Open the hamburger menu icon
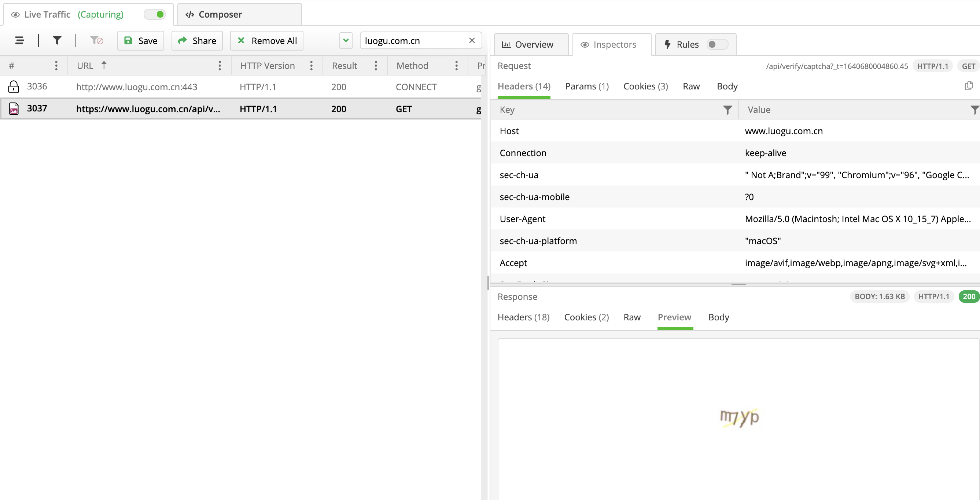This screenshot has width=980, height=500. tap(19, 40)
